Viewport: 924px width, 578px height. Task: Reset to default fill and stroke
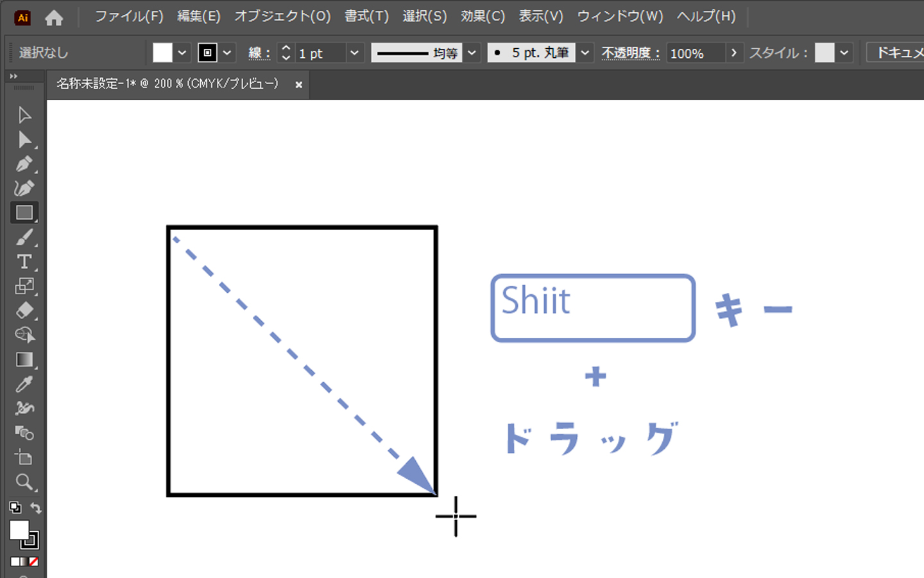(15, 508)
